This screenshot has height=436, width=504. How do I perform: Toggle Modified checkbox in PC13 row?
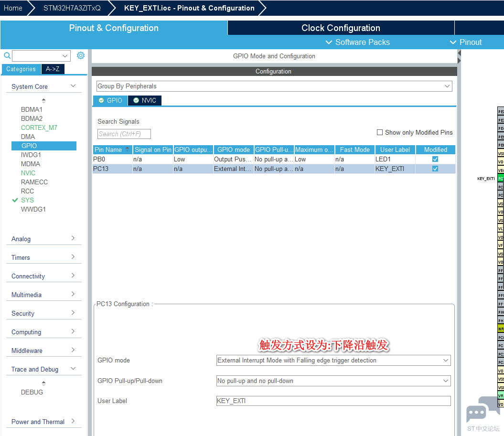coord(435,169)
